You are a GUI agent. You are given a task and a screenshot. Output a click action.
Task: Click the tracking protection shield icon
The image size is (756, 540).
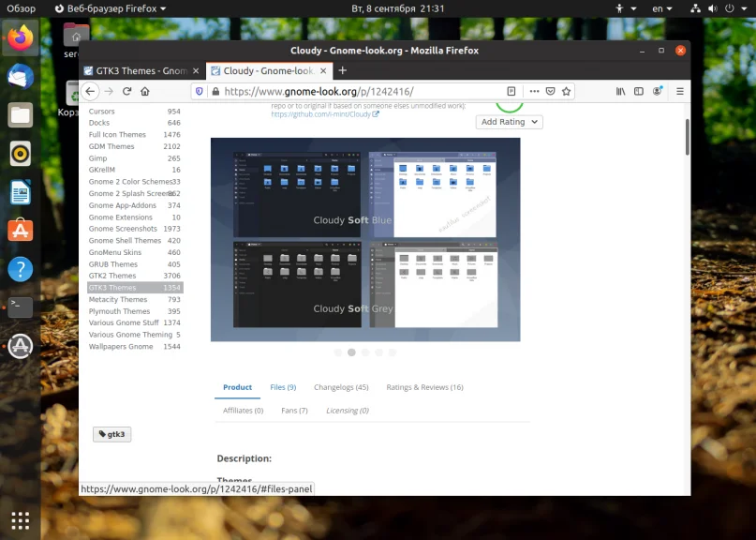(200, 91)
